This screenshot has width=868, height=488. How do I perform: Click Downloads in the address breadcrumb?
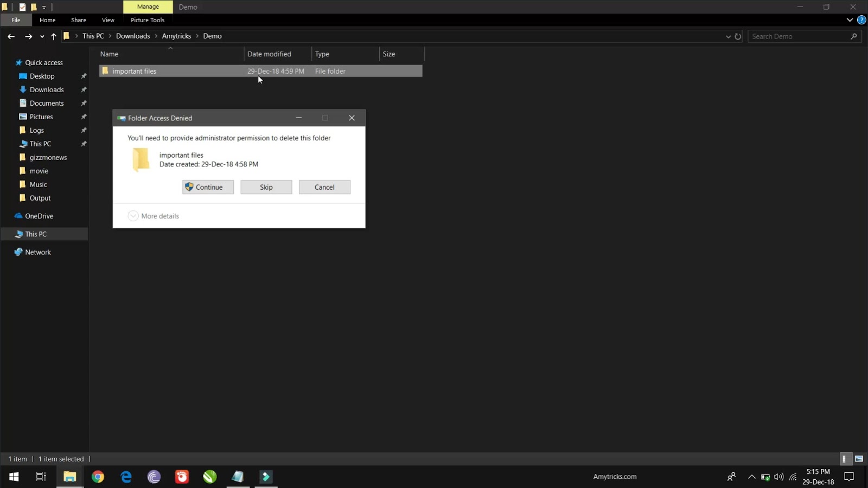133,36
